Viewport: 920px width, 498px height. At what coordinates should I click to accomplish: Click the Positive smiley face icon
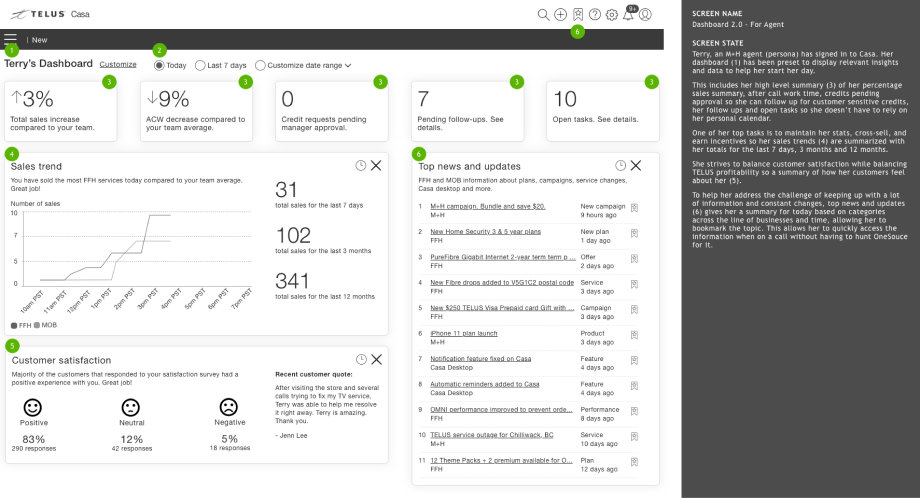click(x=33, y=407)
